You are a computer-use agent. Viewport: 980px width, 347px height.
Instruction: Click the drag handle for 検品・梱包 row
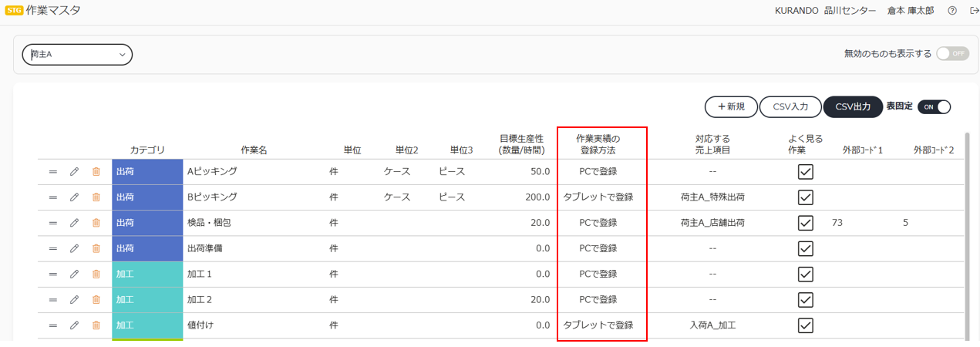[x=53, y=223]
